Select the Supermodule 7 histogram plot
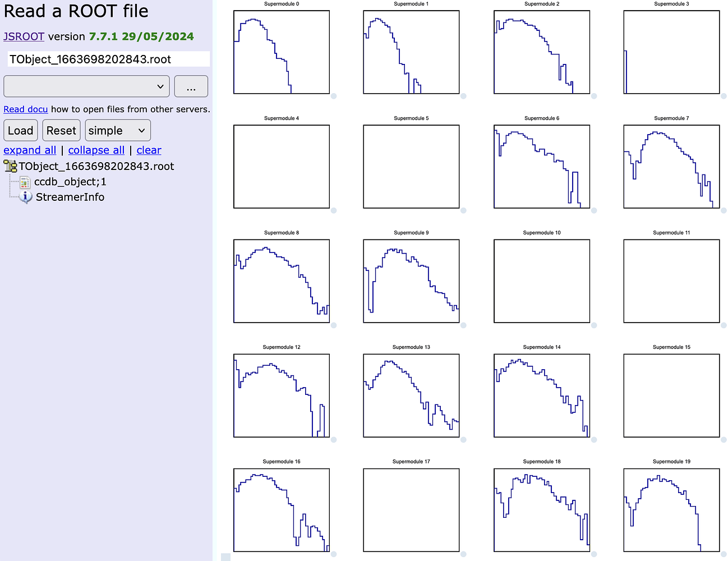The height and width of the screenshot is (561, 728). 671,167
